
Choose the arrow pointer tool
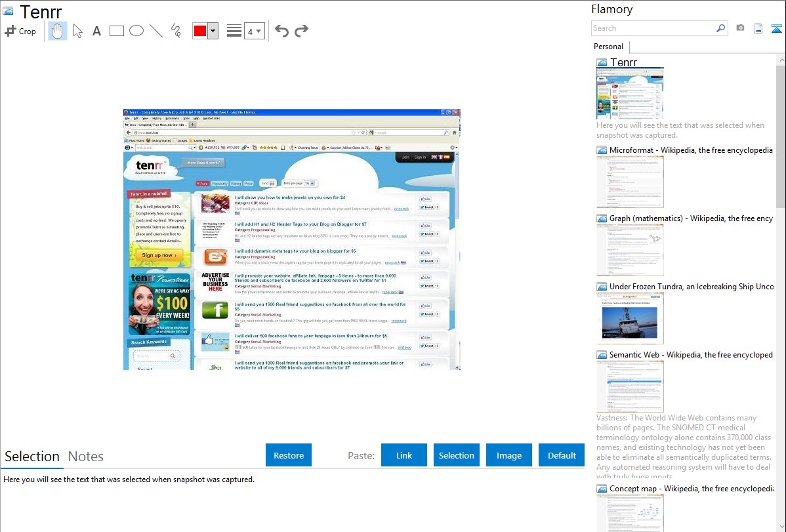point(77,31)
